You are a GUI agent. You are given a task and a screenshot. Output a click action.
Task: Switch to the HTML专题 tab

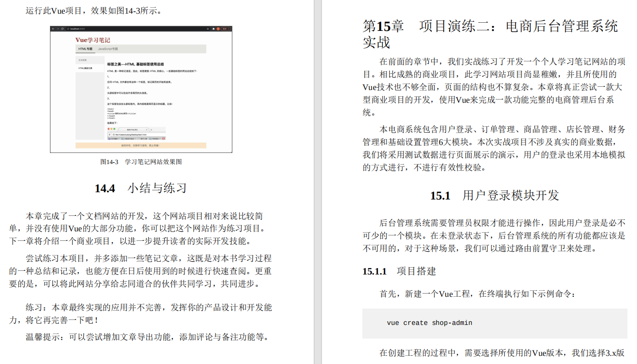point(85,49)
